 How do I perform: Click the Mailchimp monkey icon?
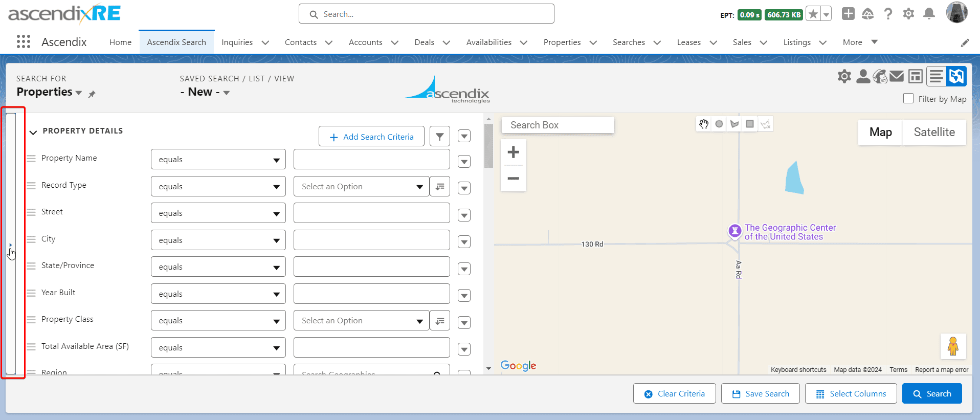pos(880,77)
